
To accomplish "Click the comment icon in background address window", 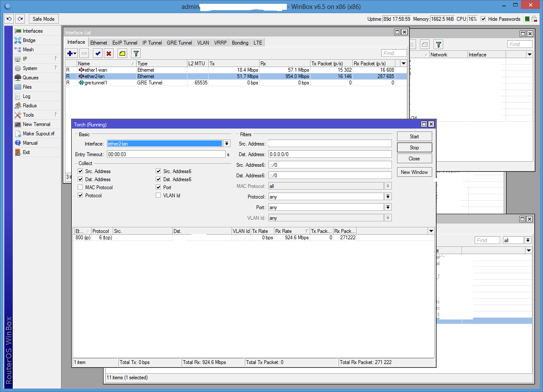I will coord(425,45).
